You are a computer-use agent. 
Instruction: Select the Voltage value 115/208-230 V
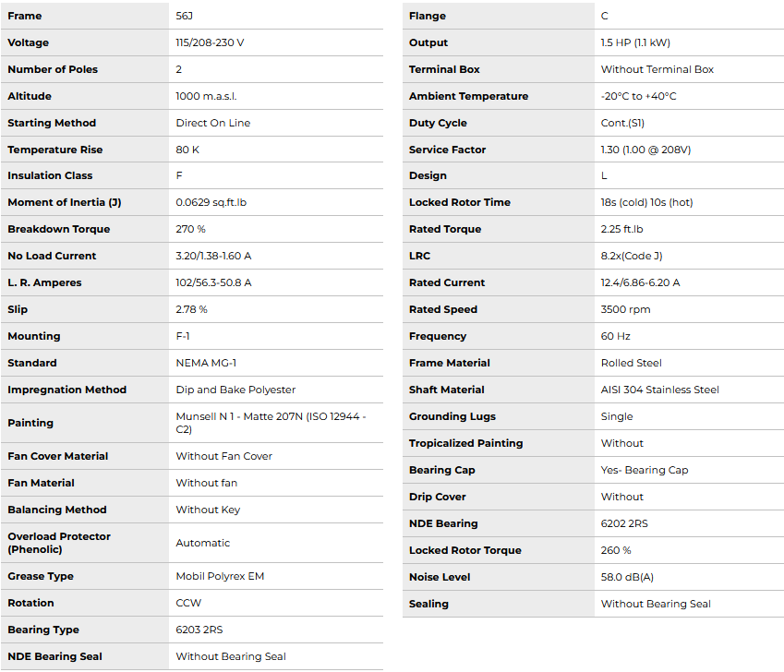pos(210,42)
